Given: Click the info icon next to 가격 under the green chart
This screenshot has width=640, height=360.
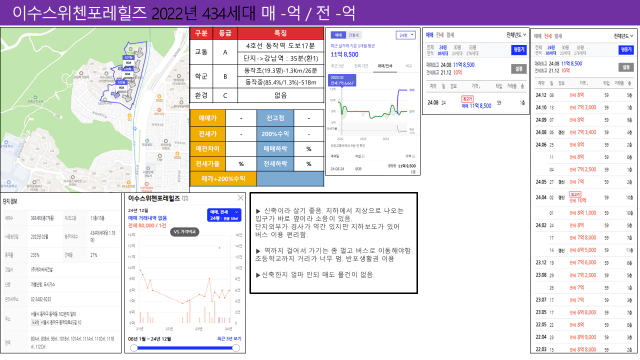Looking at the screenshot, I should (413, 156).
